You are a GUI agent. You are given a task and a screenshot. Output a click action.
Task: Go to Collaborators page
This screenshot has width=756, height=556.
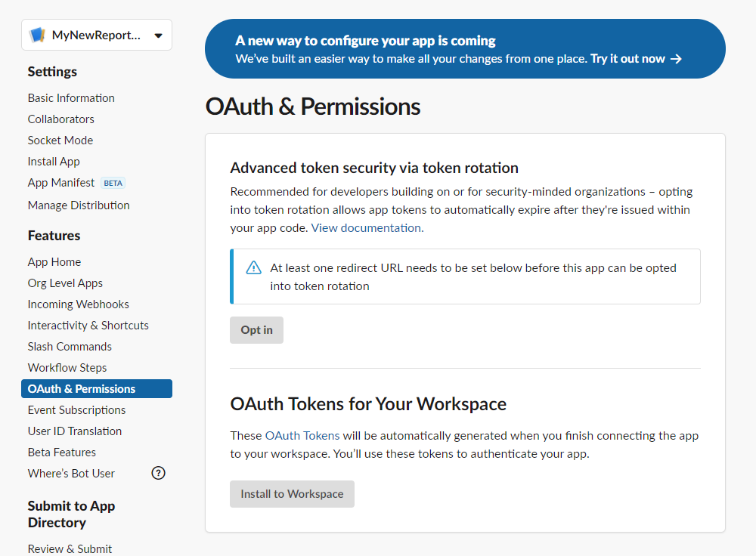tap(60, 119)
